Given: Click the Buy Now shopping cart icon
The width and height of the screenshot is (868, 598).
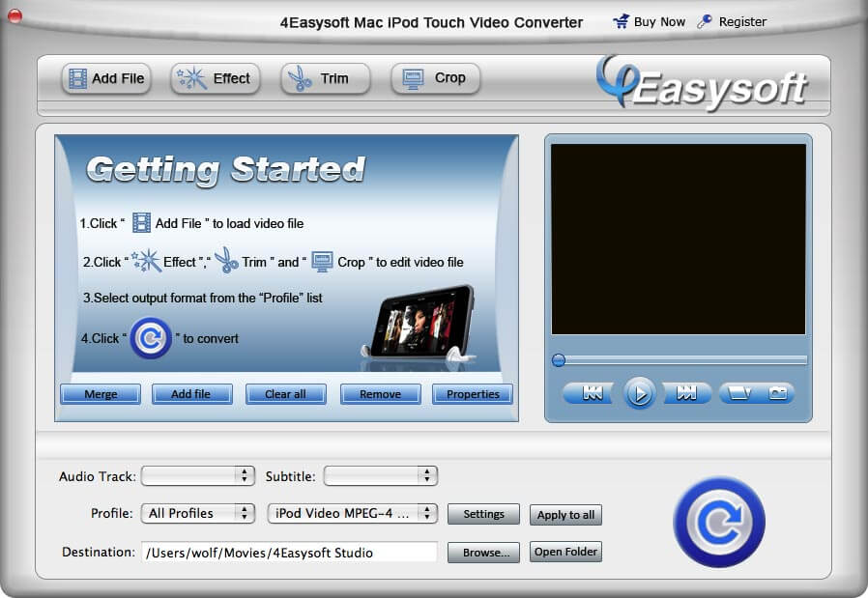Looking at the screenshot, I should pyautogui.click(x=620, y=20).
